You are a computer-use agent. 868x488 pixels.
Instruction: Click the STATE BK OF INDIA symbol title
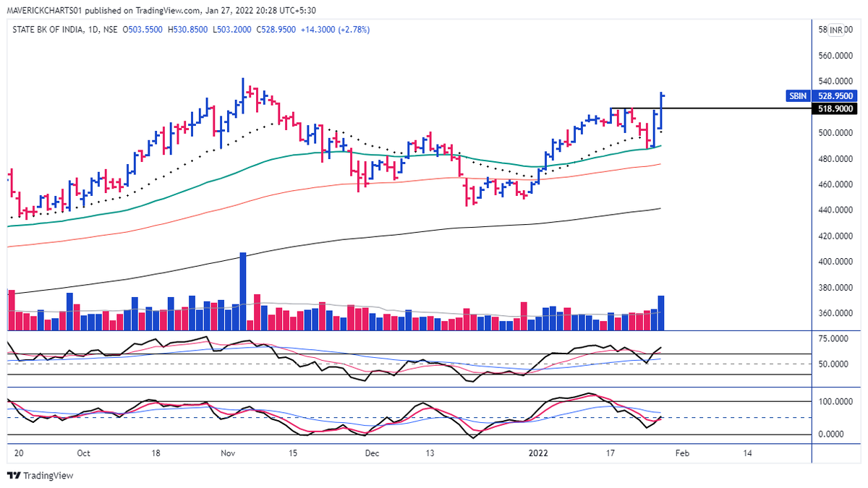coord(47,29)
